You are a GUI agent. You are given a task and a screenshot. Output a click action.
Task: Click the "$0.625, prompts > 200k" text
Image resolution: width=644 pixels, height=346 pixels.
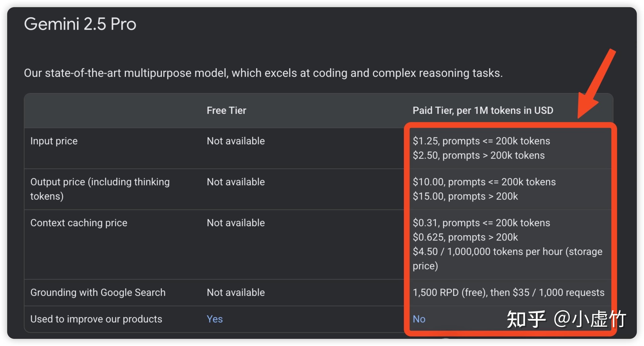click(465, 237)
